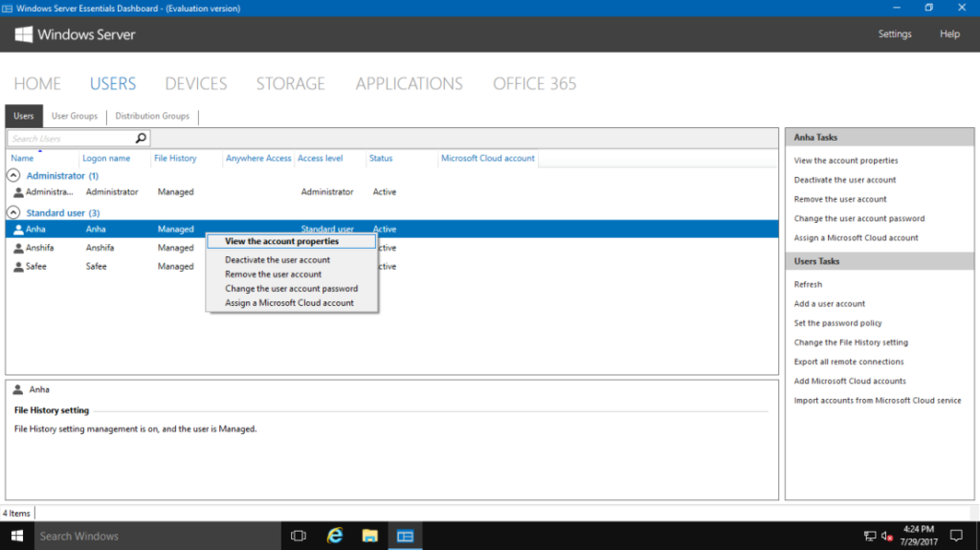Sort by the Status column header
Screen dimensions: 980x550
(x=381, y=159)
